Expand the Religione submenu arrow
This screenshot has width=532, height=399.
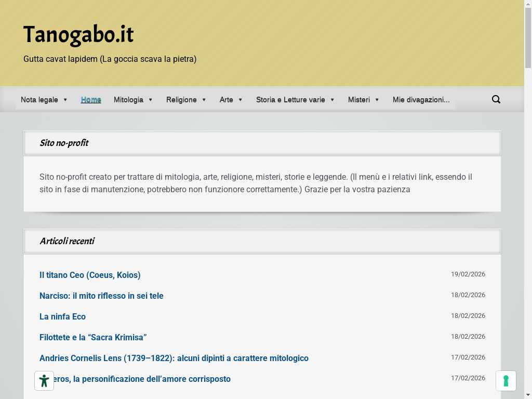coord(204,100)
